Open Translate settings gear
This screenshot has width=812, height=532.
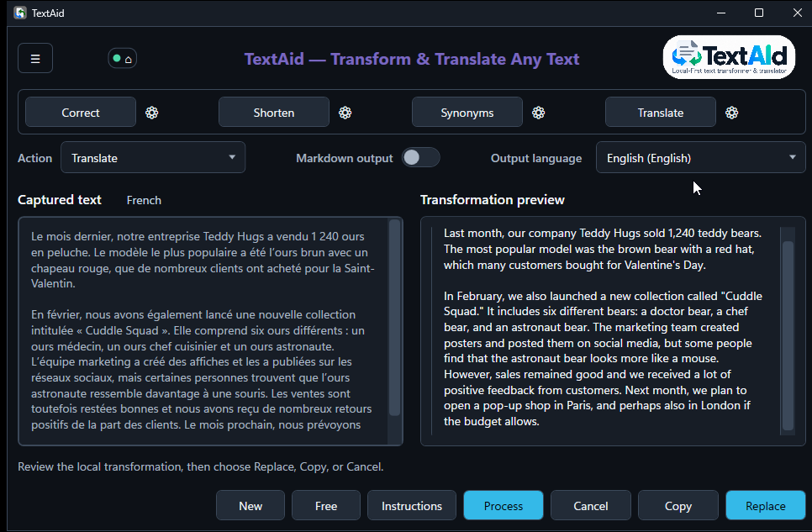[732, 113]
